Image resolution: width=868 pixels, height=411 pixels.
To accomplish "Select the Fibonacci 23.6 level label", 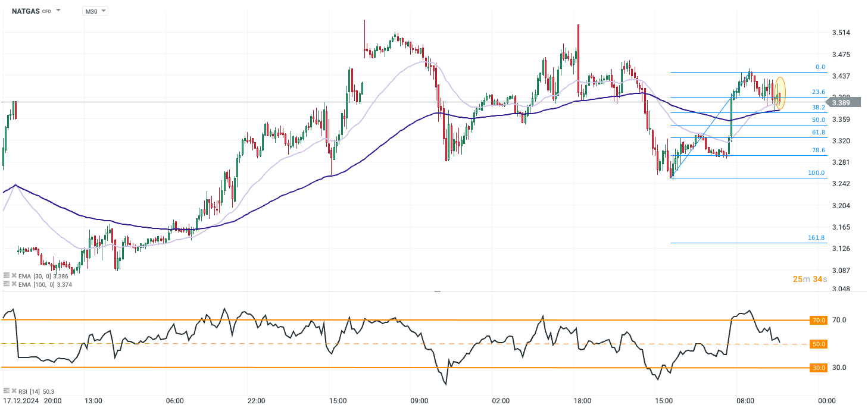I will click(819, 92).
